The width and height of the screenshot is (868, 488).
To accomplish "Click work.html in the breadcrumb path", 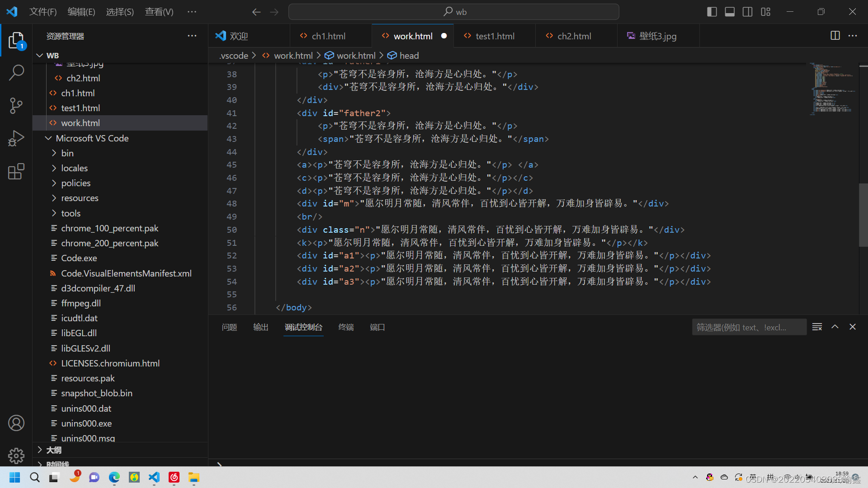I will [293, 56].
